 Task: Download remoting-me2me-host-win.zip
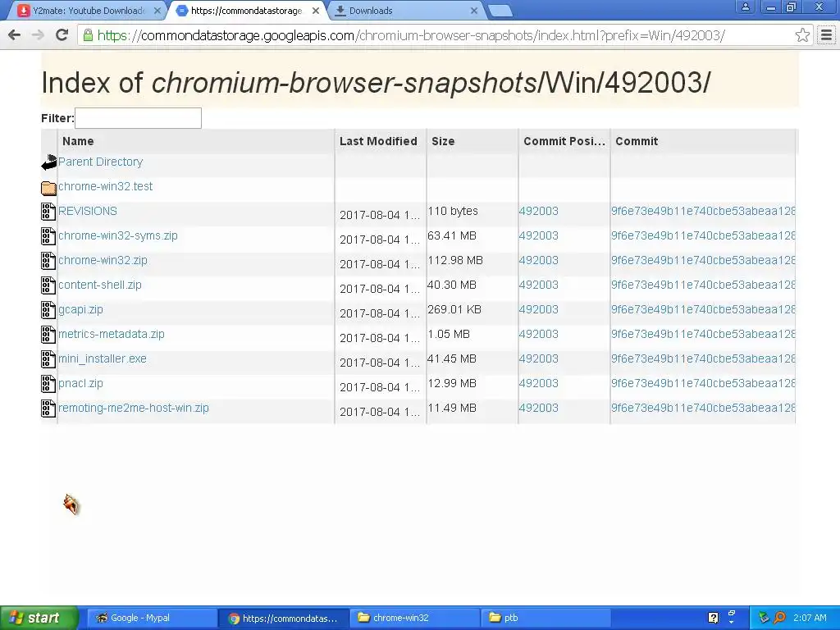[x=134, y=409]
